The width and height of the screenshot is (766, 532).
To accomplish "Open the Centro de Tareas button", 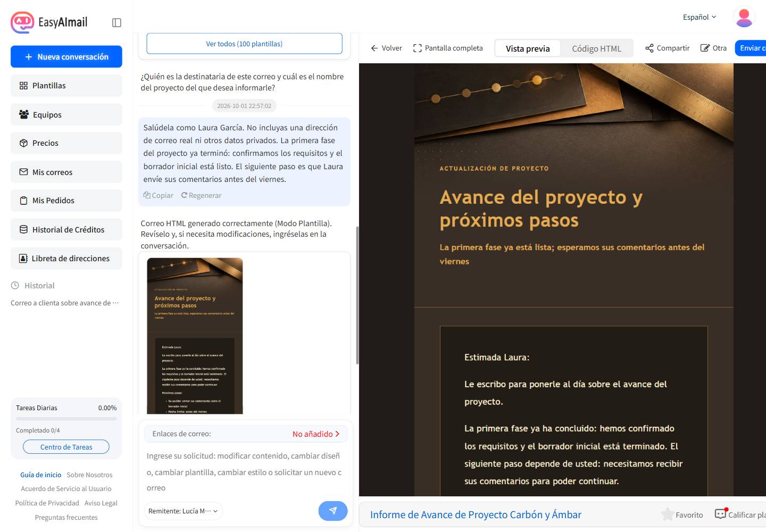I will pos(66,447).
